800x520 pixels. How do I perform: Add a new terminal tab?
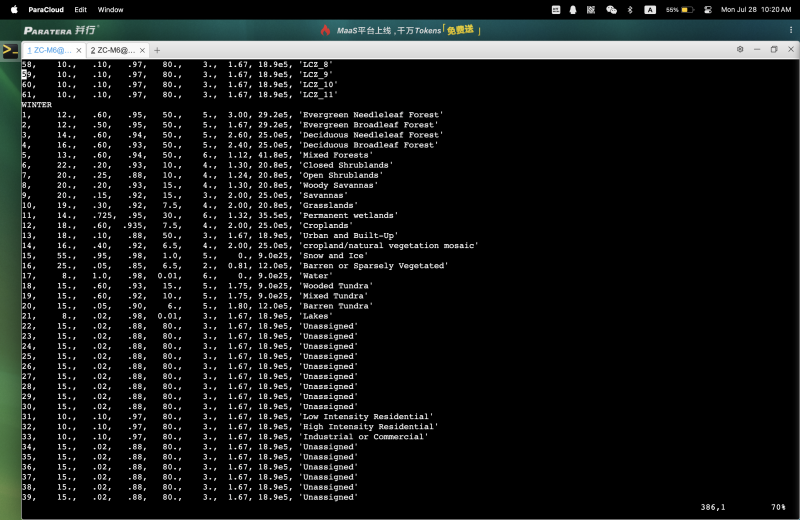pyautogui.click(x=157, y=50)
